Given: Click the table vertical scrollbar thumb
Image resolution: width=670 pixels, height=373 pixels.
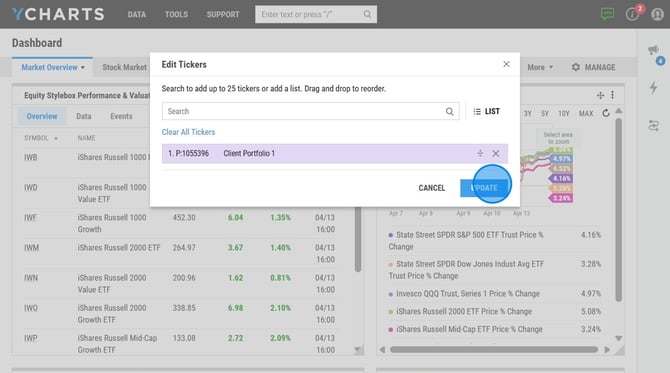Looking at the screenshot, I should click(358, 239).
